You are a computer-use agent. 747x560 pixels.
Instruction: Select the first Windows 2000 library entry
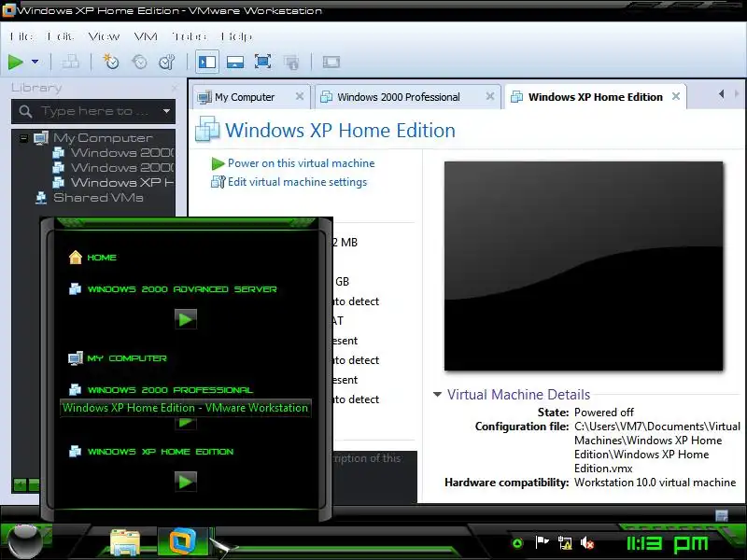click(122, 153)
